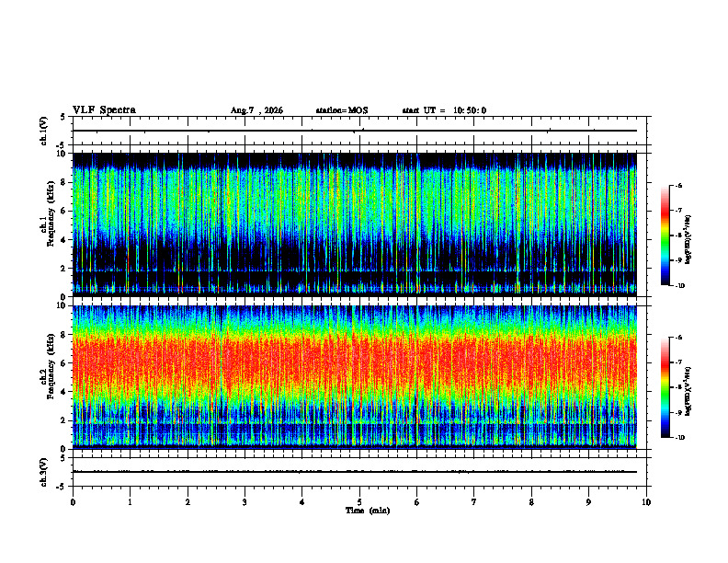Click time axis tick label "9"
Viewport: 728px width, 563px height.
pos(588,502)
